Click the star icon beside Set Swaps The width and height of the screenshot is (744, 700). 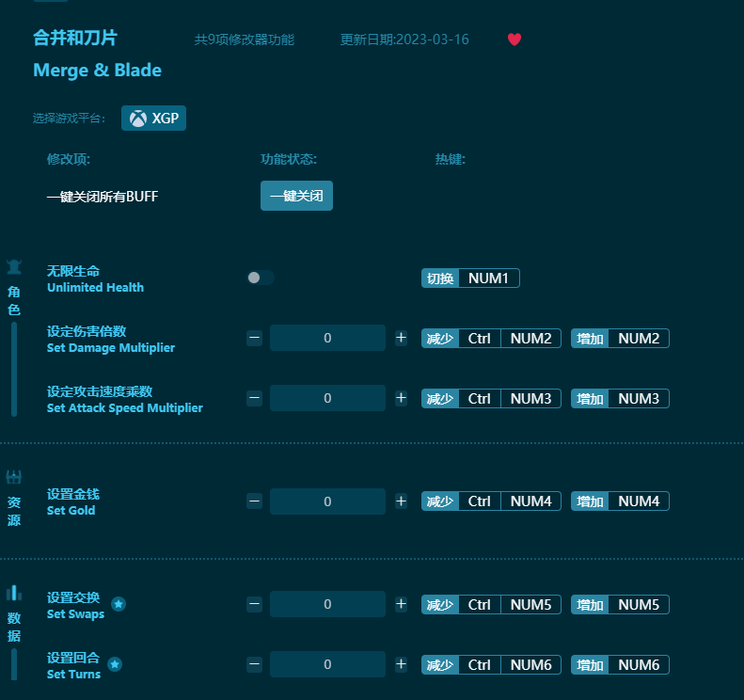point(119,604)
